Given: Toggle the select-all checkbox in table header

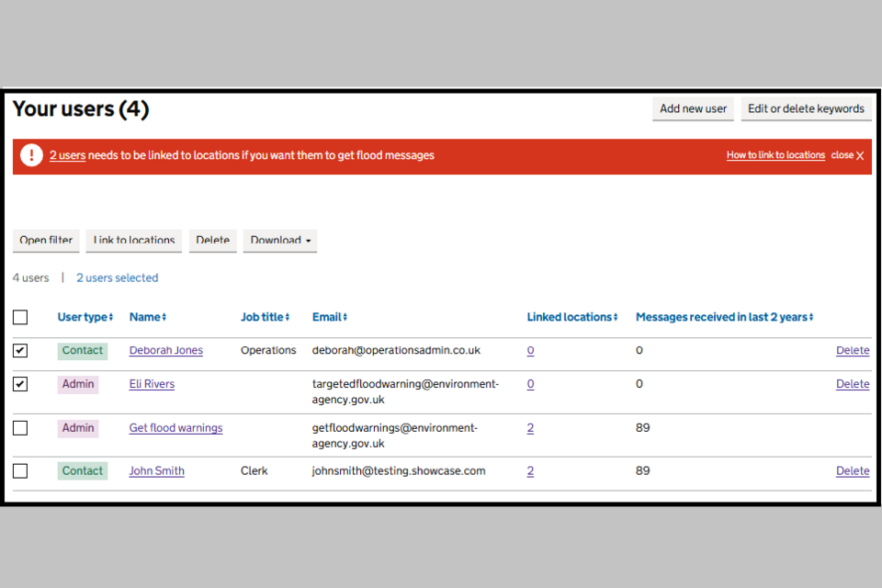Looking at the screenshot, I should 20,318.
